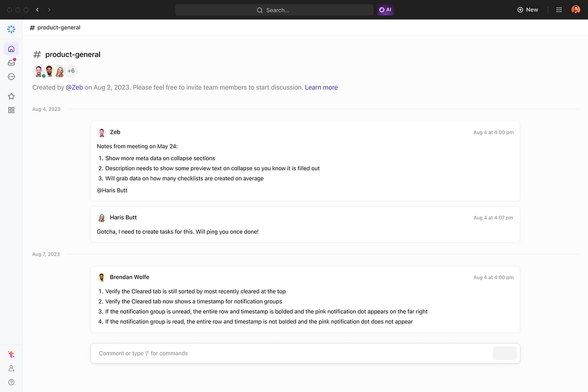The width and height of the screenshot is (588, 392).
Task: Open the Learn more link
Action: (322, 87)
